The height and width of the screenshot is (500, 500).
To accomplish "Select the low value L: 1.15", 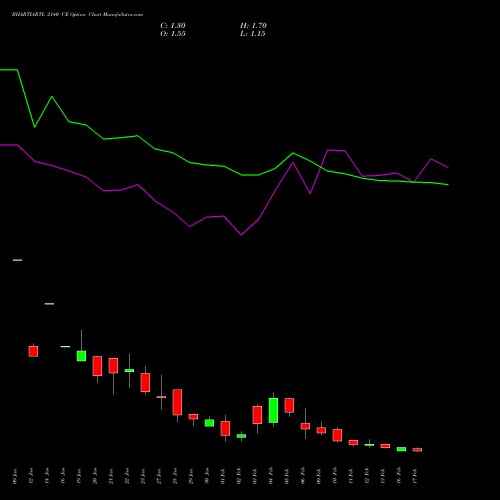I will pos(253,34).
